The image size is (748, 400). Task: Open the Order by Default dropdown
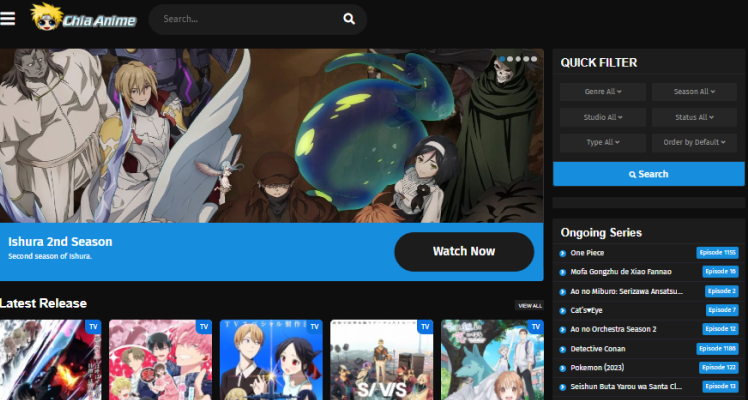tap(693, 142)
